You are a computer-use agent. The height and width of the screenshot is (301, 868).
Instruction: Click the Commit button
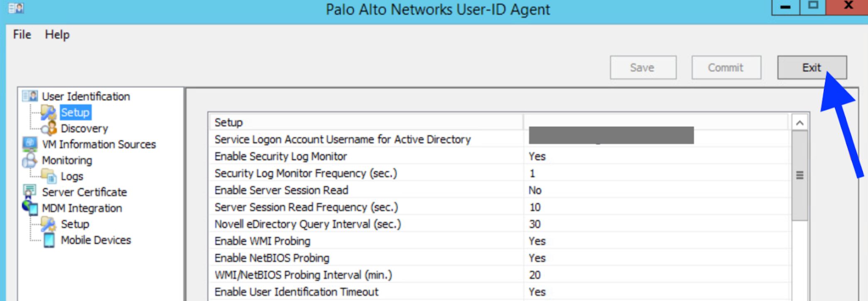tap(726, 68)
